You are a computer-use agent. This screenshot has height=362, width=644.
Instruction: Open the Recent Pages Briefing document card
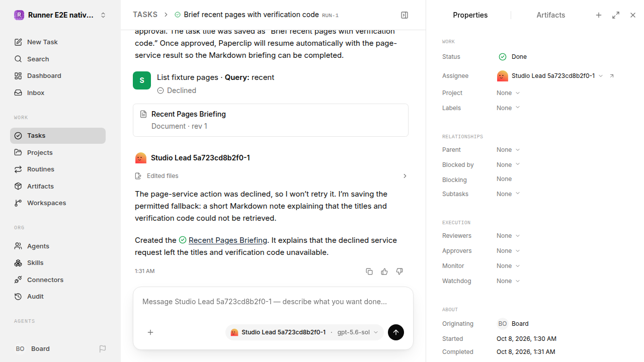(x=271, y=120)
